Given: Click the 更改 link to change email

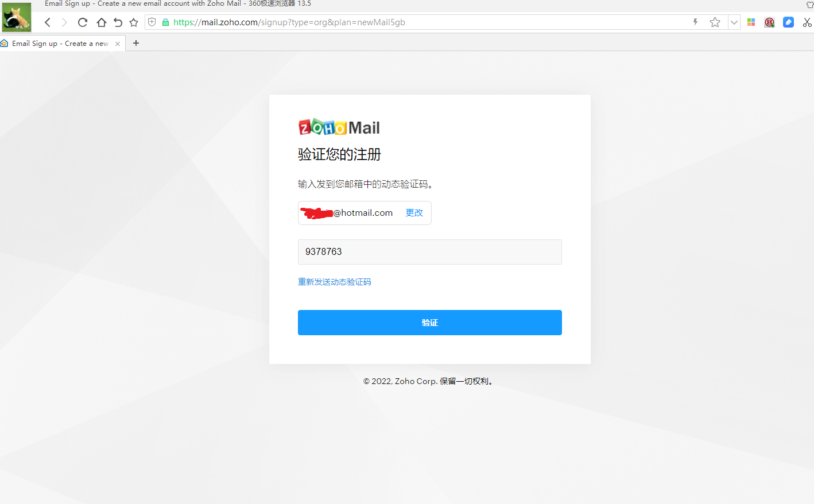Looking at the screenshot, I should click(x=414, y=212).
